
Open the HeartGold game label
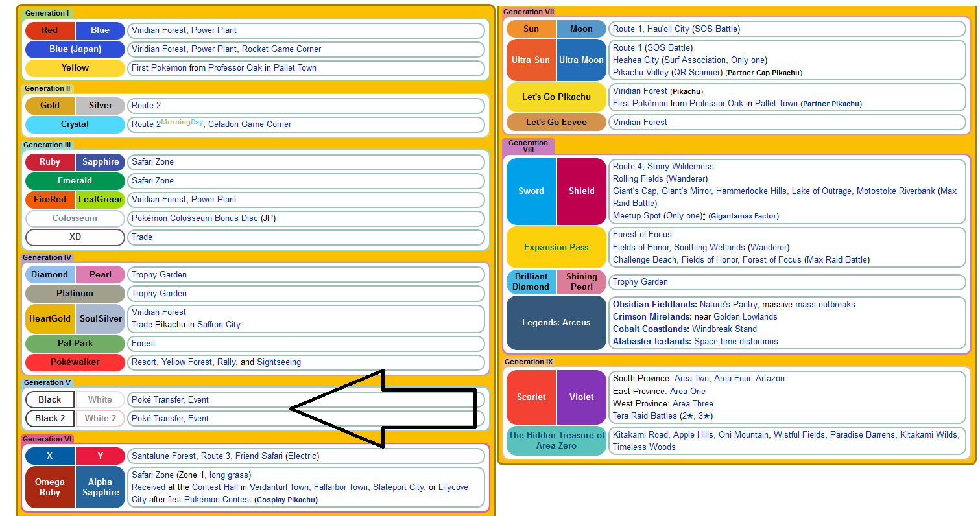coord(50,319)
